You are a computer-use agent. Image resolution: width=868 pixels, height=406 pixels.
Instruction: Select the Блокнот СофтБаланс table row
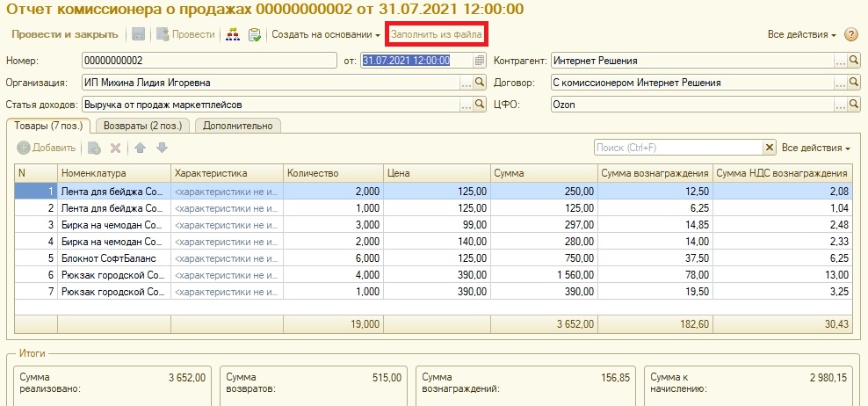coord(110,257)
